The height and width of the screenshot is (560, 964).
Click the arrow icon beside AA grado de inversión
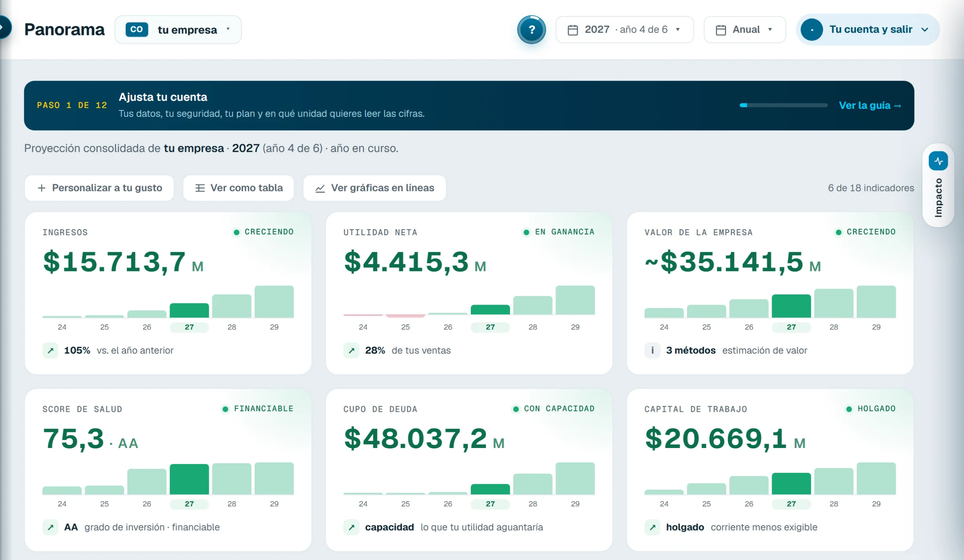click(51, 527)
